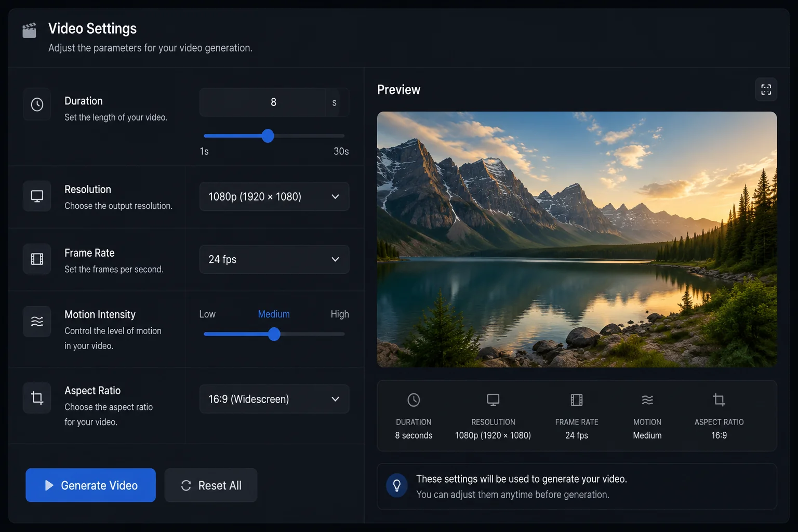Select High motion intensity label

(340, 314)
